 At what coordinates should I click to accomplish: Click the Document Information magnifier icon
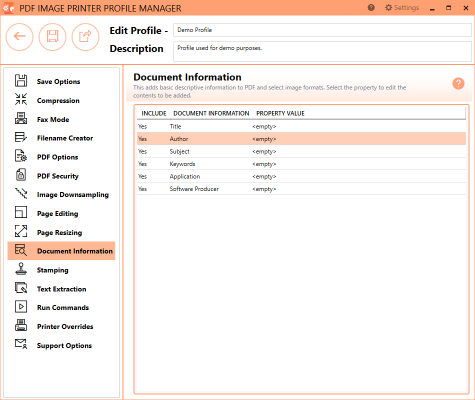coord(21,250)
